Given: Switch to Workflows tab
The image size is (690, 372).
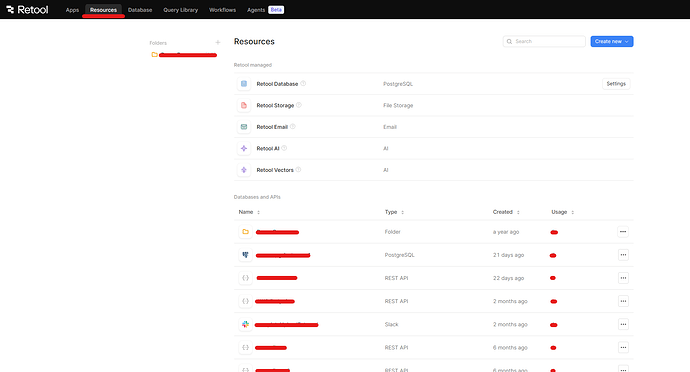Looking at the screenshot, I should point(222,10).
